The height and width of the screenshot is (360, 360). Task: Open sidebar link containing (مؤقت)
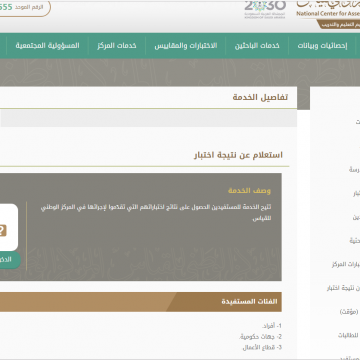(x=349, y=312)
